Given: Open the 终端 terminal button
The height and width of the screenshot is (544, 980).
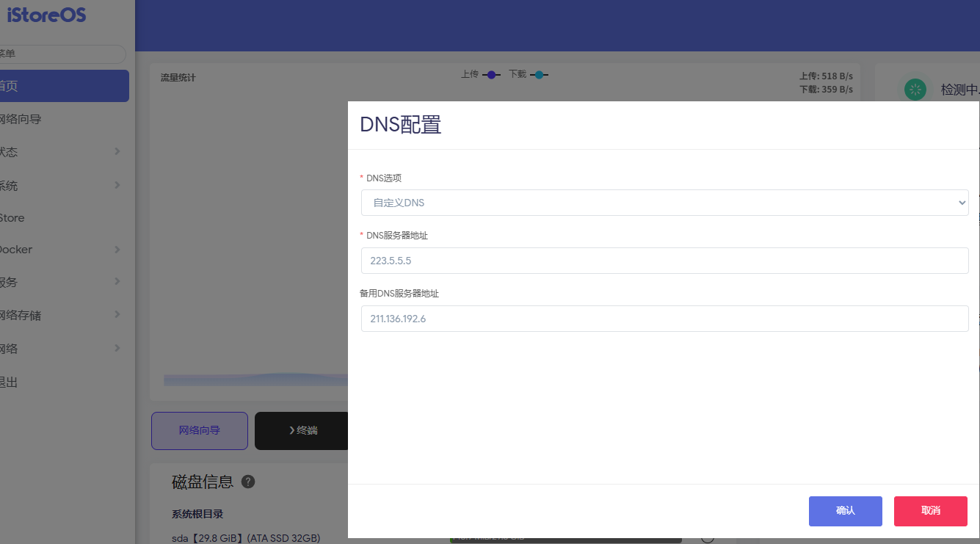Looking at the screenshot, I should click(x=302, y=431).
